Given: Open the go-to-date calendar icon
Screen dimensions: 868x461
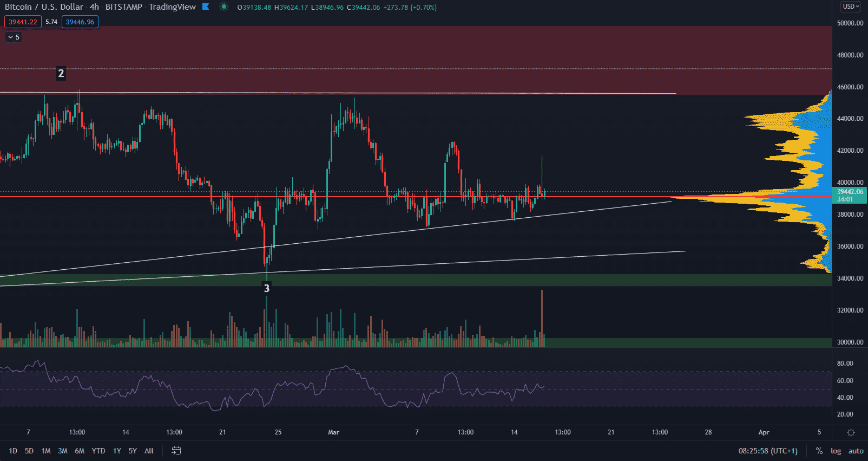Looking at the screenshot, I should click(x=176, y=451).
